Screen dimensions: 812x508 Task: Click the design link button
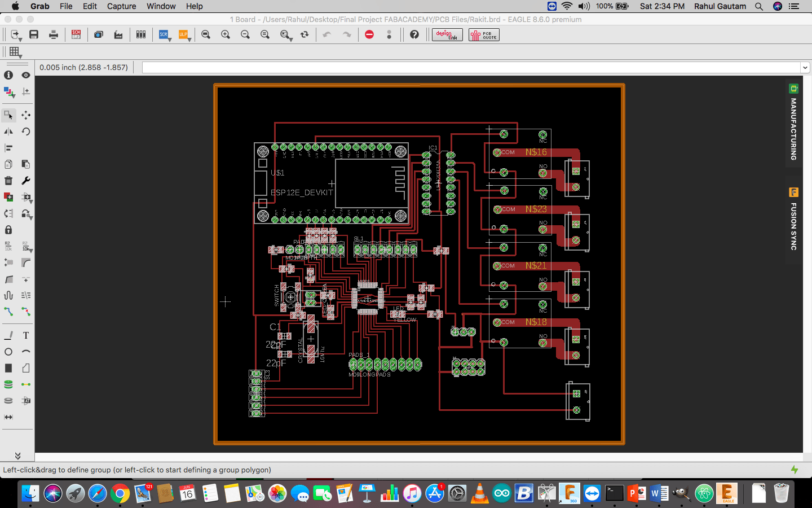tap(447, 34)
